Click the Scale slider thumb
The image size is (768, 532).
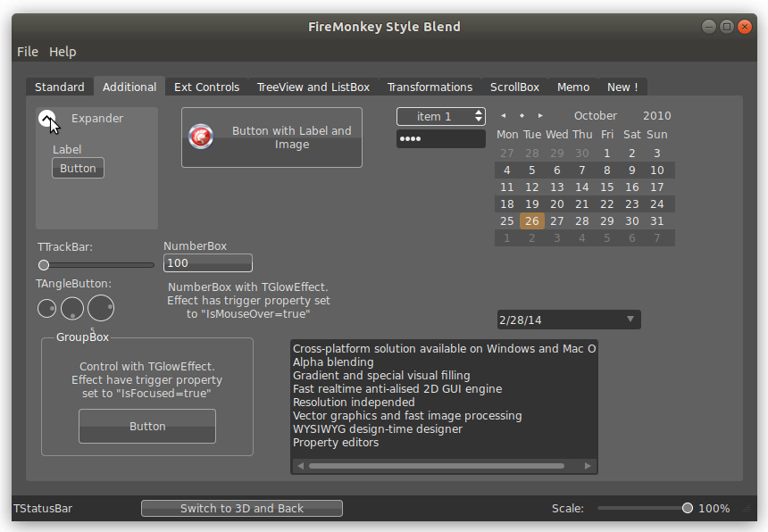pyautogui.click(x=688, y=508)
